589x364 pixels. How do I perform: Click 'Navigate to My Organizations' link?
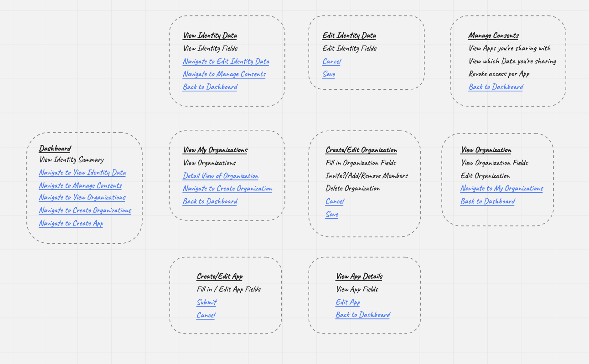pyautogui.click(x=501, y=189)
